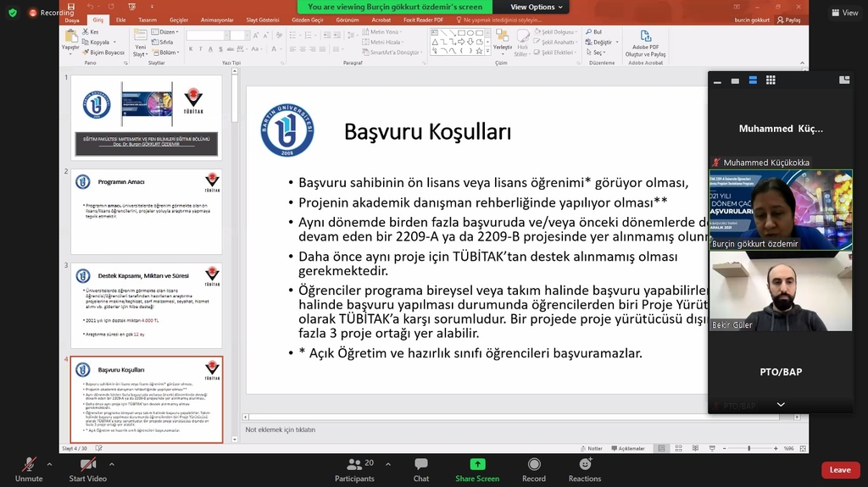
Task: Click Biçim Boyacısı (Format Painter)
Action: pyautogui.click(x=103, y=53)
